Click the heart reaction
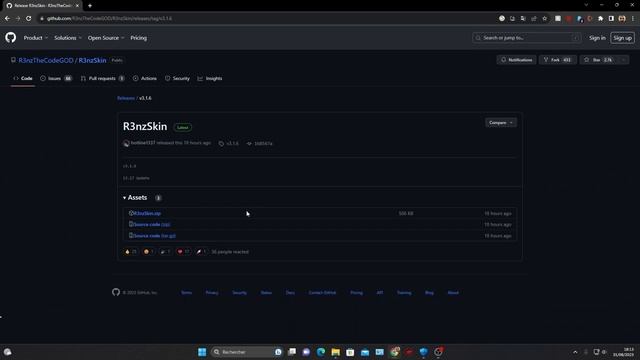 point(183,252)
